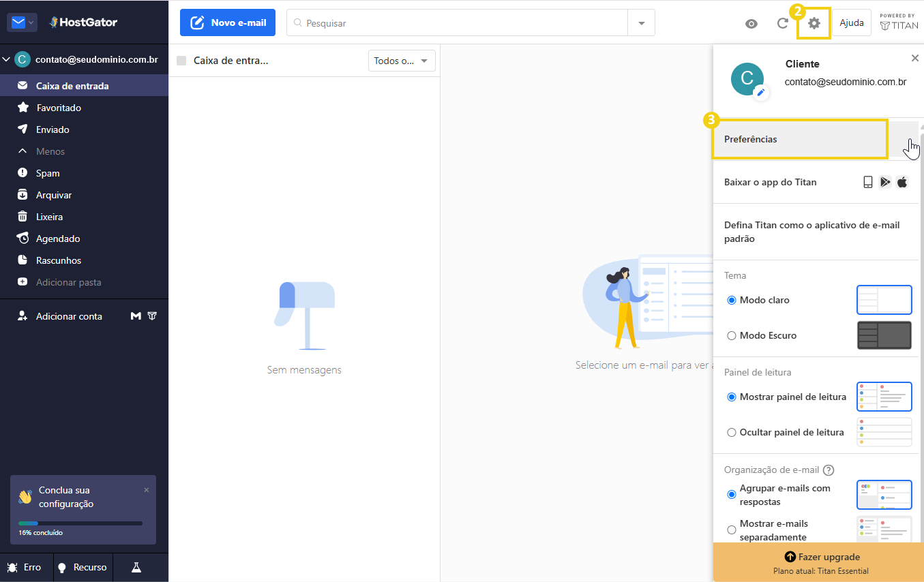The width and height of the screenshot is (924, 582).
Task: Add a Gmail account via the M icon
Action: pos(136,316)
